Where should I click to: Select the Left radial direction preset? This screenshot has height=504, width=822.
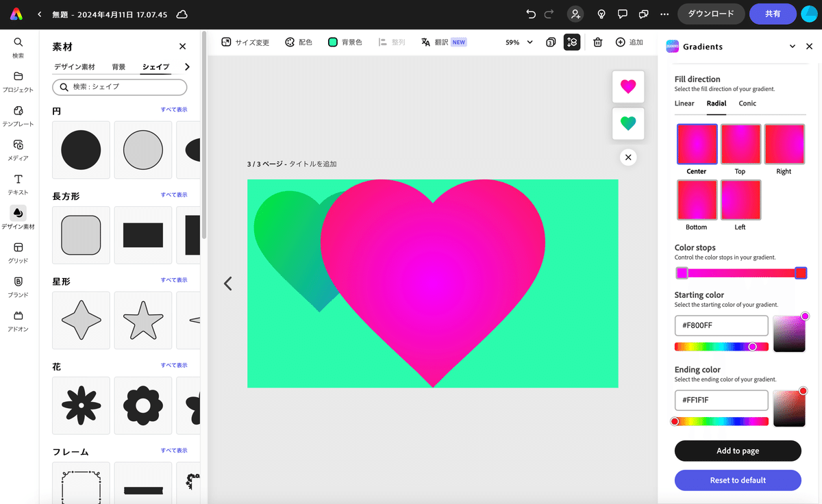[x=740, y=200]
